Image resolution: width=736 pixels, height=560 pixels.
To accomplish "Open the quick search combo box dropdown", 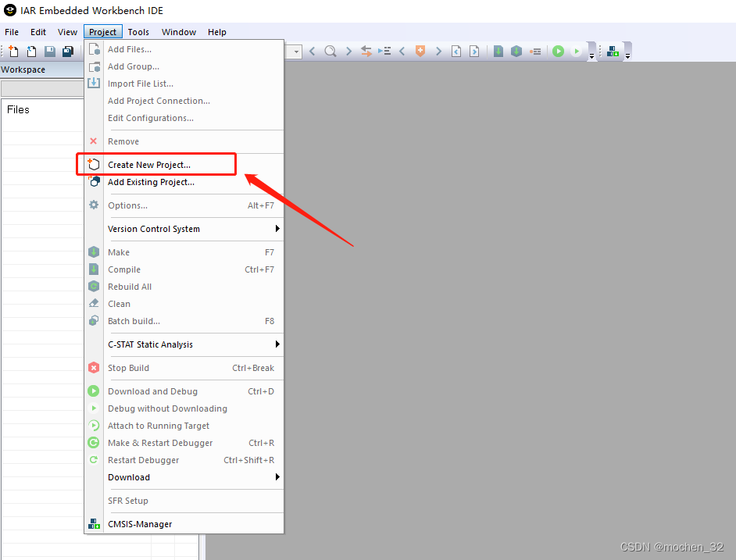I will coord(296,52).
